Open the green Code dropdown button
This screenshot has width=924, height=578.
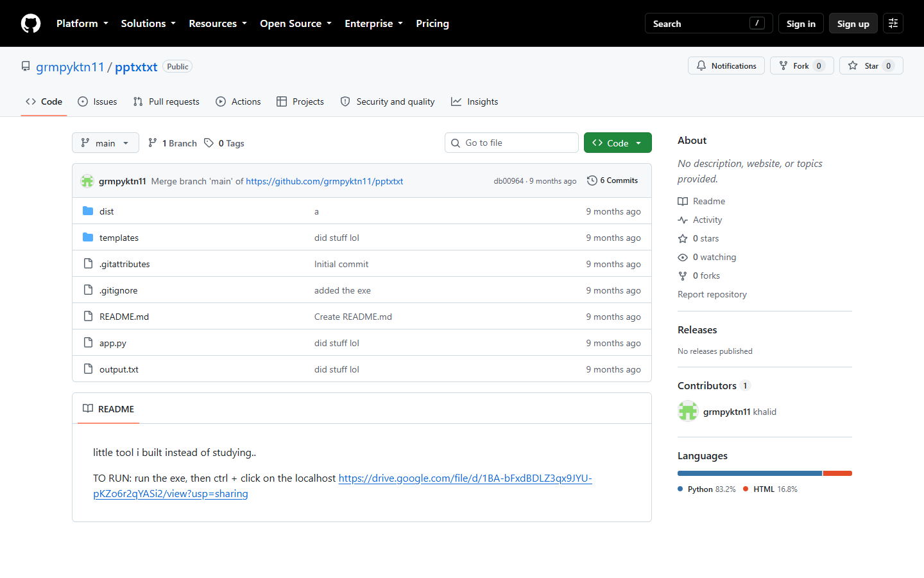point(617,143)
